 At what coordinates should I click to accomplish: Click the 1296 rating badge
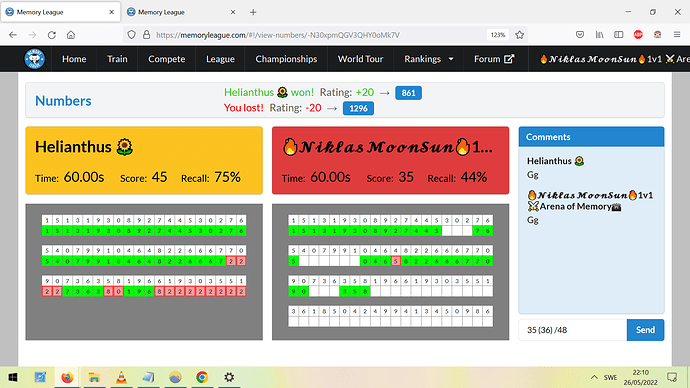[358, 108]
